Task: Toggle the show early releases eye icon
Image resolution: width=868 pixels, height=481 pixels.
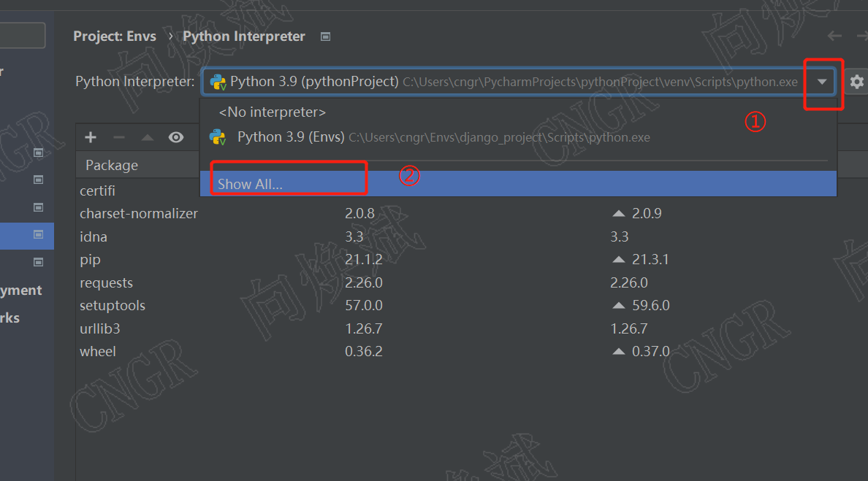Action: pos(176,137)
